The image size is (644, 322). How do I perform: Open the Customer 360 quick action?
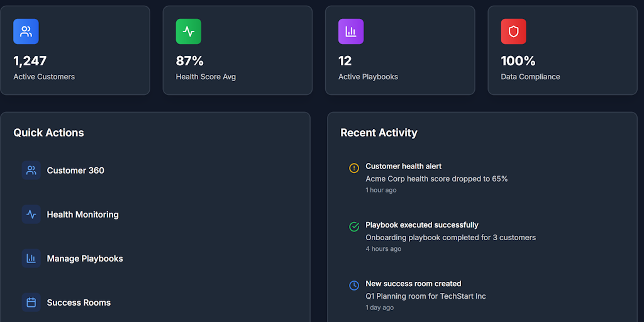(155, 170)
